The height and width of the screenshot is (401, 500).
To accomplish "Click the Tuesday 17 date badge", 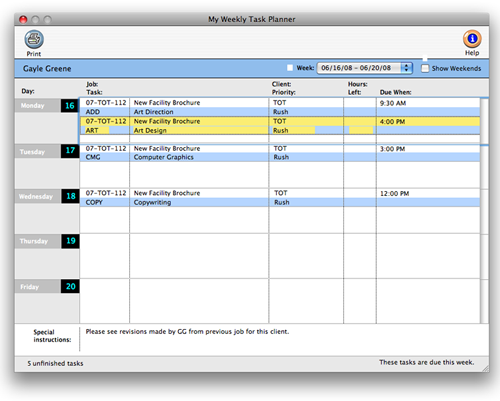I will click(x=70, y=151).
